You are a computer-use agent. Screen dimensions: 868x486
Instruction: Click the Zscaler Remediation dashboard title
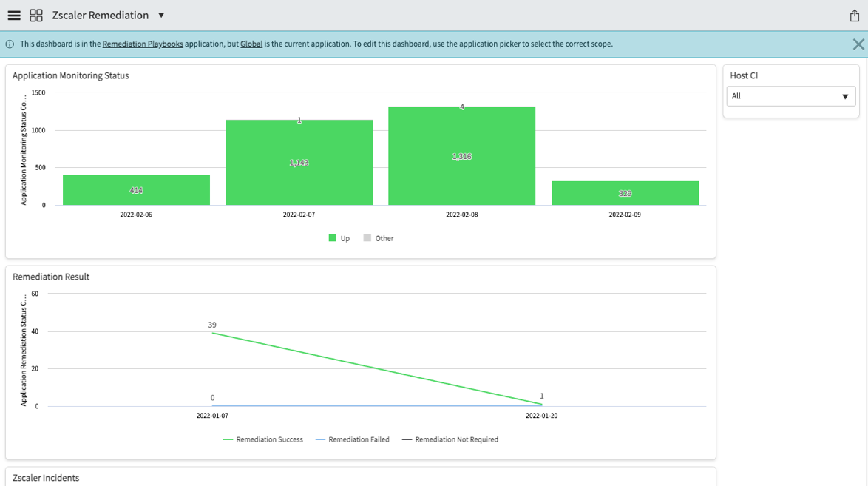101,15
